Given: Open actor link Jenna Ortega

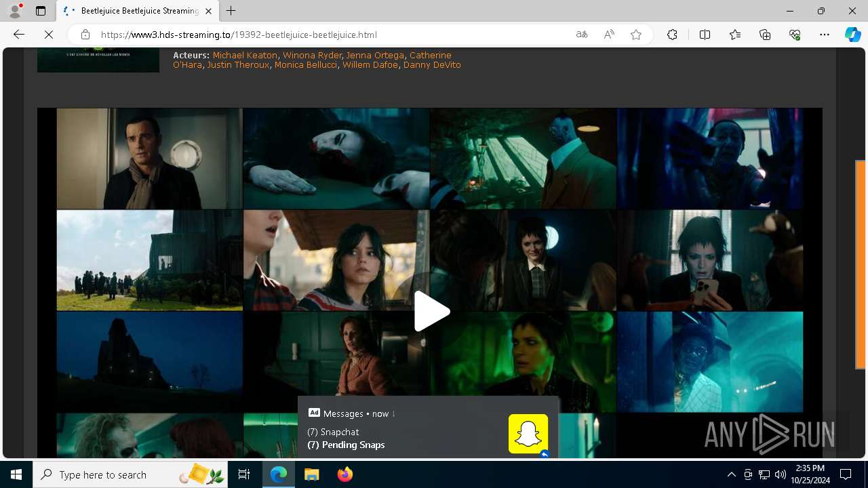Looking at the screenshot, I should pos(375,55).
